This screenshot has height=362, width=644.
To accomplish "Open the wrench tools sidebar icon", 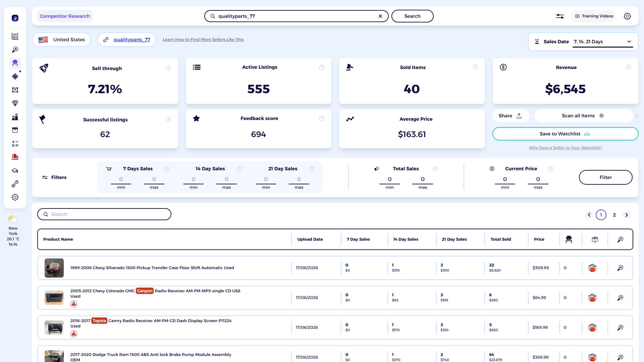I will 15,184.
